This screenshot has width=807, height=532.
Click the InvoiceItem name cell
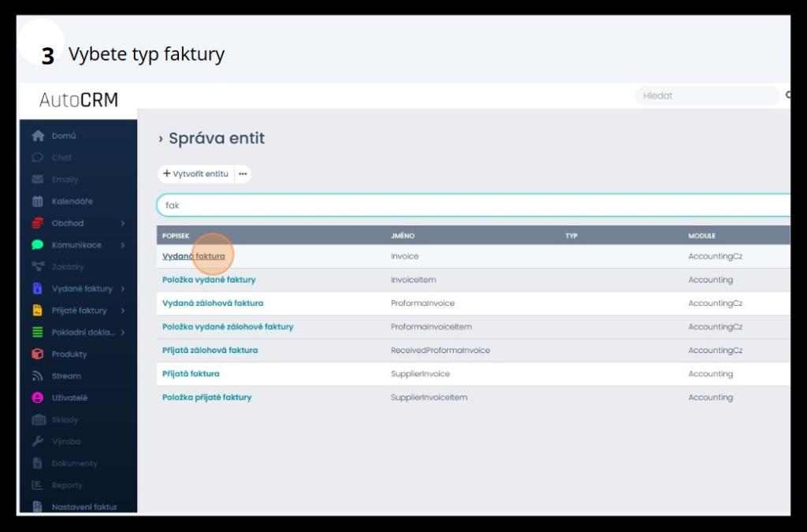[413, 280]
